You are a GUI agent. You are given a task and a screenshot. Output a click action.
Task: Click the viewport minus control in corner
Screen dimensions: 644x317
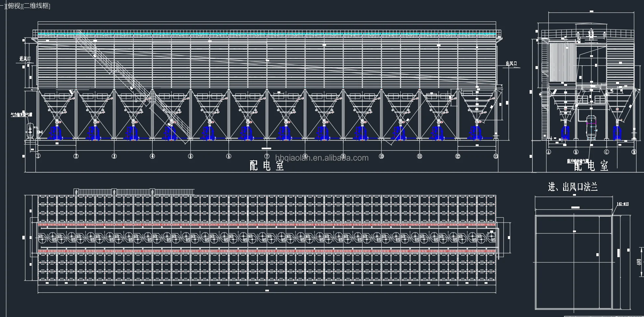2,6
